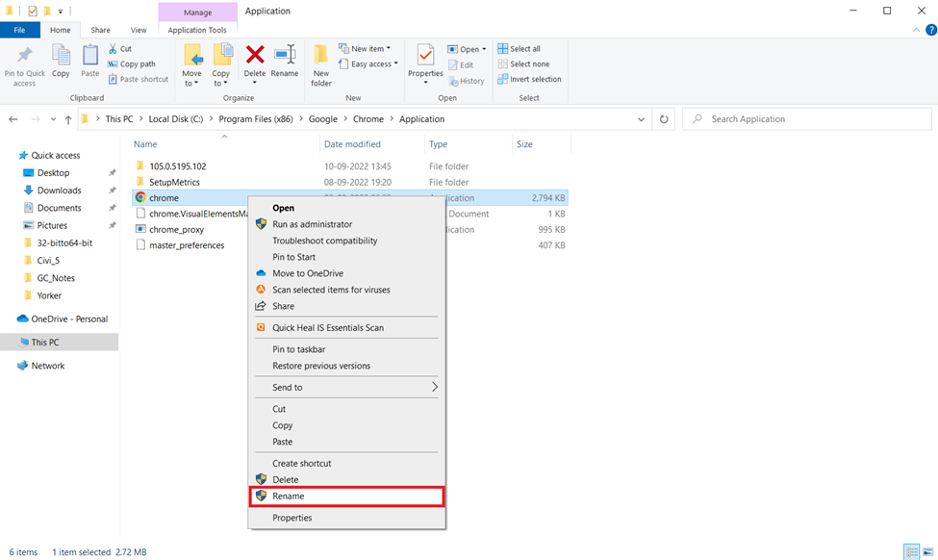938x560 pixels.
Task: Switch to large icons view
Action: click(x=927, y=552)
